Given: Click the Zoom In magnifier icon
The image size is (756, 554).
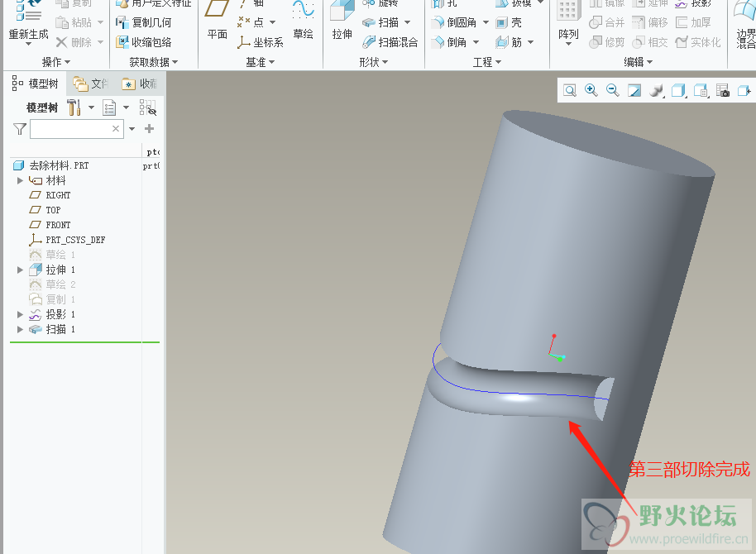Looking at the screenshot, I should point(591,90).
